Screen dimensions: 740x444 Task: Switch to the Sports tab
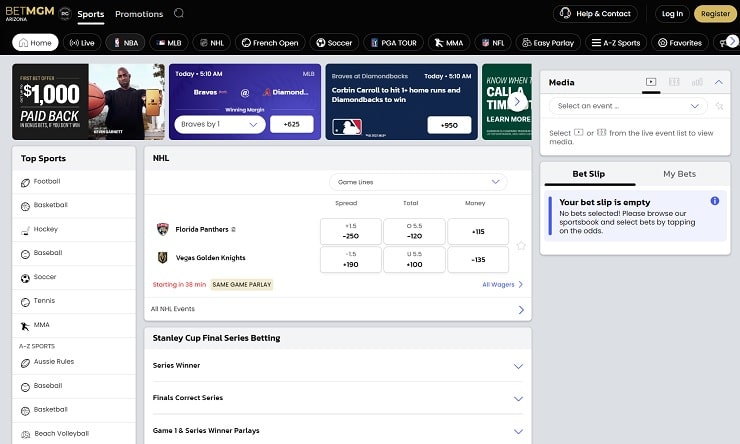pos(91,14)
